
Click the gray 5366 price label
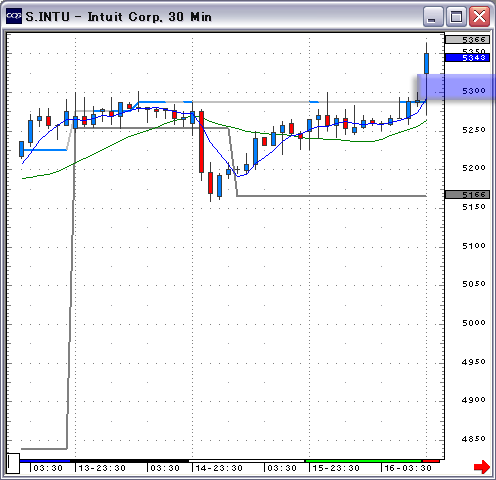pos(467,40)
